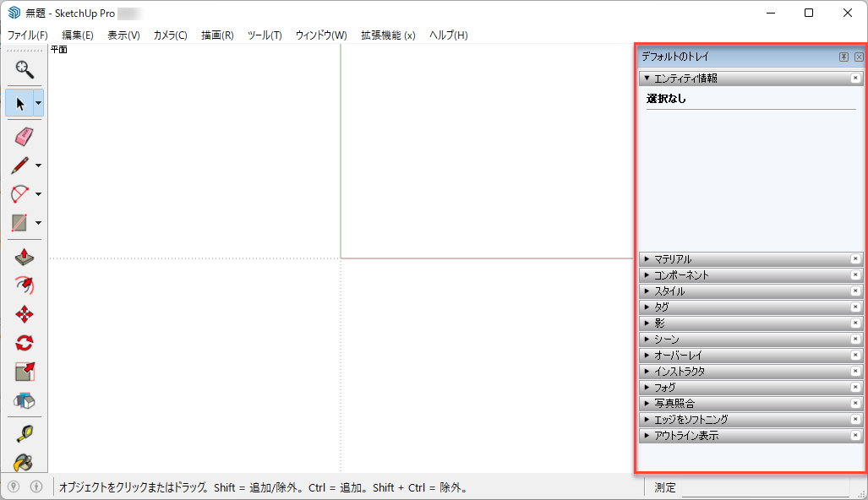Click the Search magnifier icon in toolbar

tap(25, 68)
